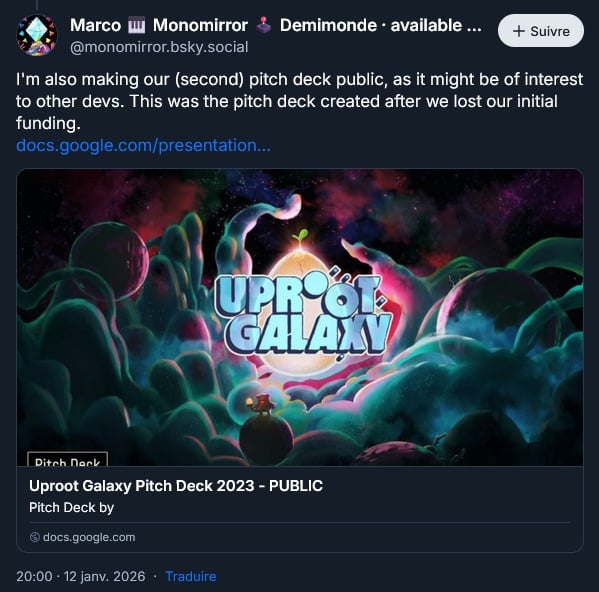Click the Pitch Deck by card description
The image size is (599, 592).
(71, 508)
